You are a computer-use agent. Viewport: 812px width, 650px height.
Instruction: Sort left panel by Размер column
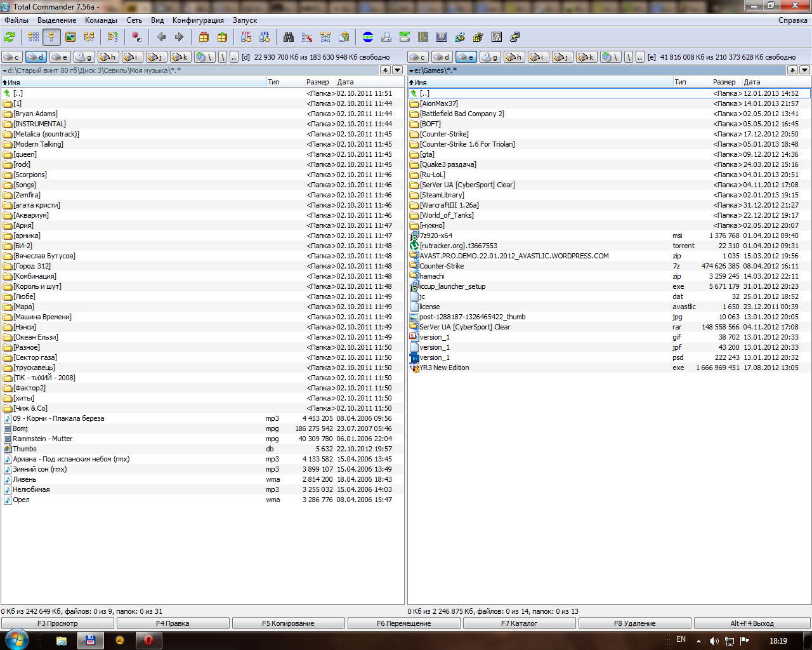click(x=320, y=82)
